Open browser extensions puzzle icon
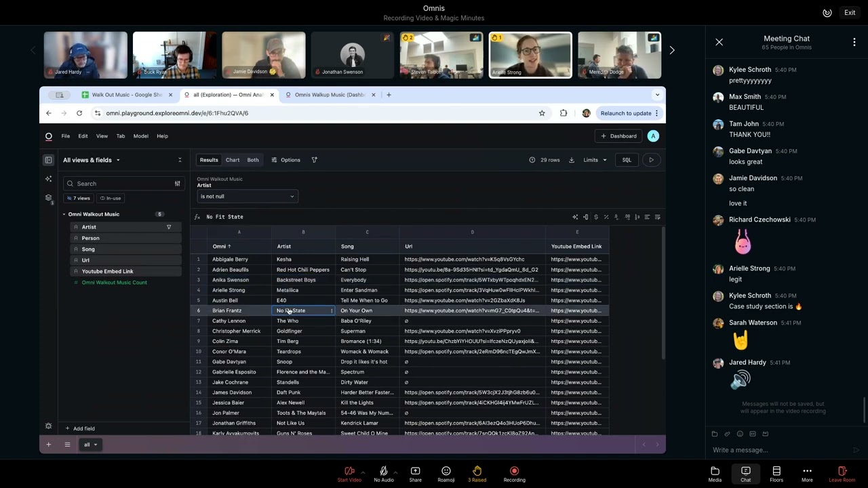This screenshot has width=868, height=488. point(564,113)
